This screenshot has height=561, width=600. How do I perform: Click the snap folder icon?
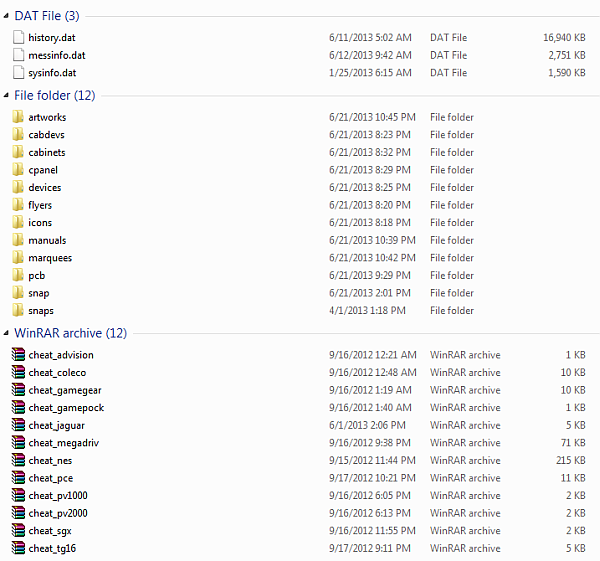(18, 293)
